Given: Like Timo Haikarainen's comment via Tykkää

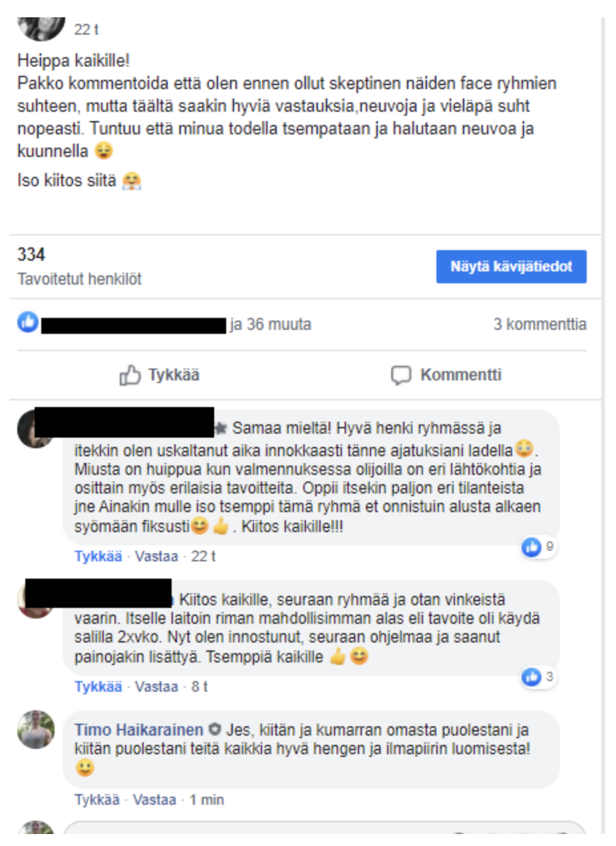Looking at the screenshot, I should [97, 799].
